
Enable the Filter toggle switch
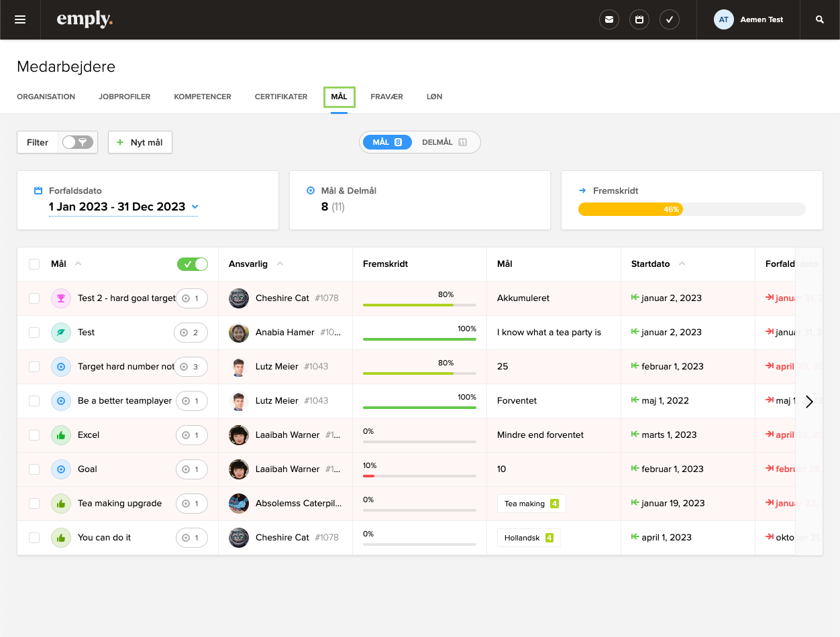click(77, 142)
